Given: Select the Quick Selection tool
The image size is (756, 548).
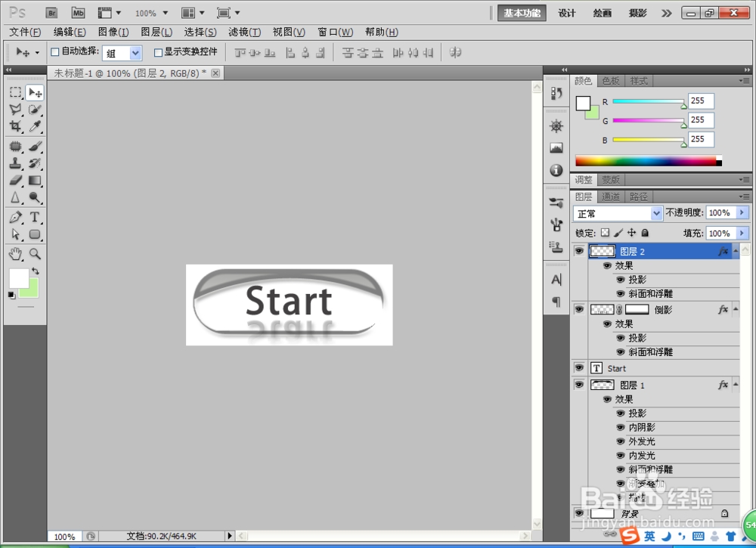Looking at the screenshot, I should tap(35, 110).
